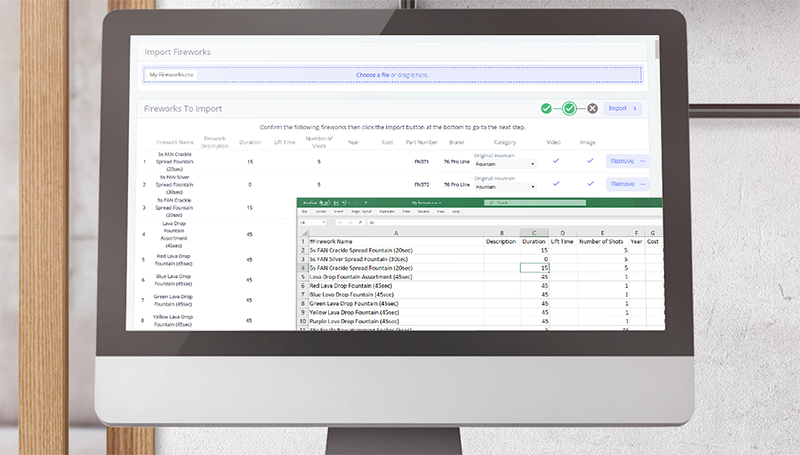Toggle the Video checkmark for row 1
The image size is (800, 455).
pyautogui.click(x=554, y=160)
